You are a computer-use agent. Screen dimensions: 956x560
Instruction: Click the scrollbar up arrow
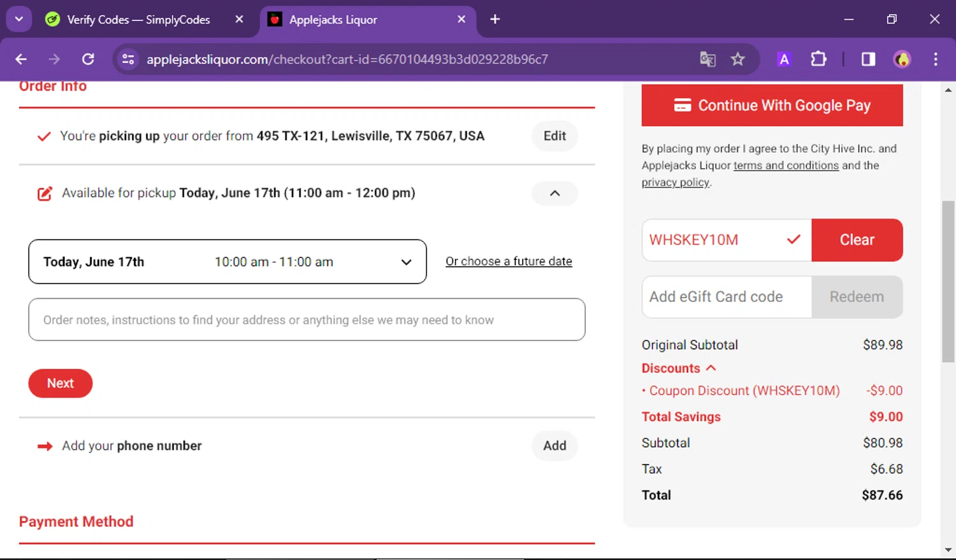(x=948, y=90)
